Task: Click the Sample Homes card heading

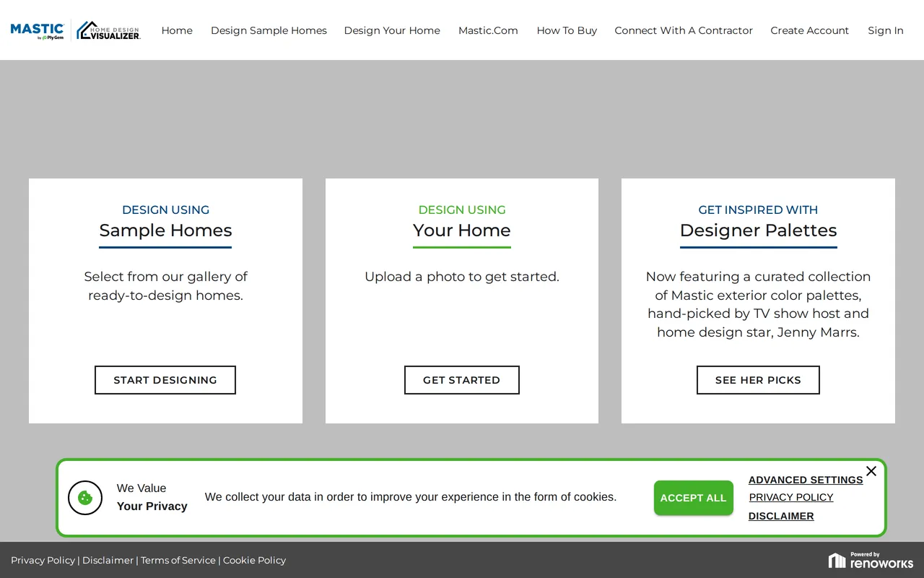Action: [165, 230]
